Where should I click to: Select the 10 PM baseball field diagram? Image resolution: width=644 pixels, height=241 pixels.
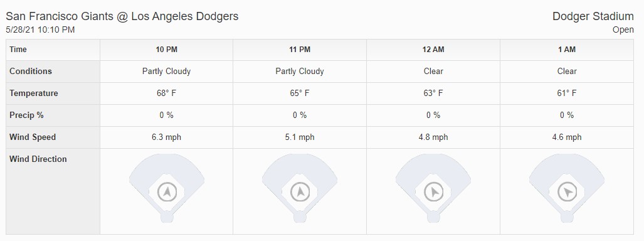(x=167, y=188)
